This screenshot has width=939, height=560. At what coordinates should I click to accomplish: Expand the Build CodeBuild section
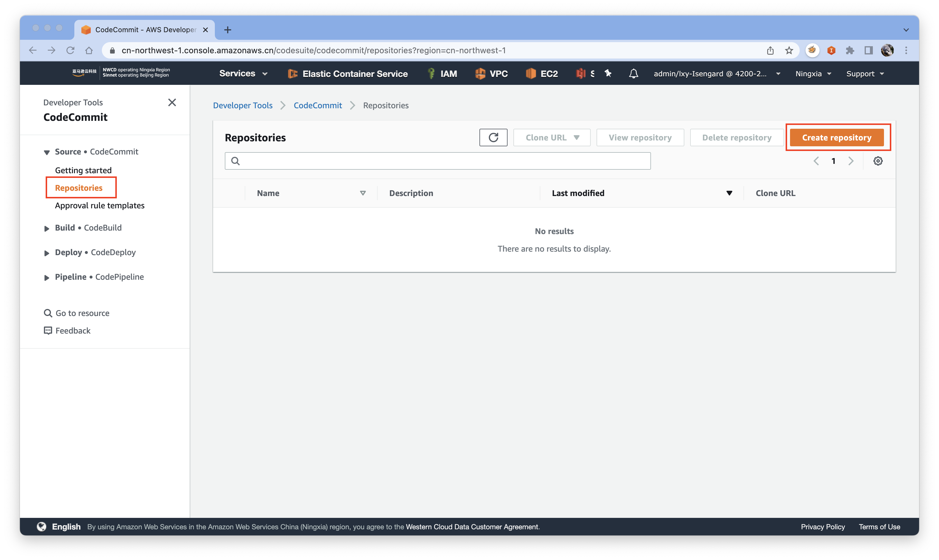pyautogui.click(x=47, y=228)
